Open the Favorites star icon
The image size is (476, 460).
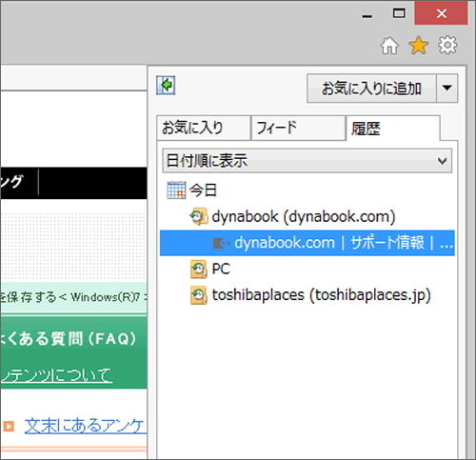[419, 45]
